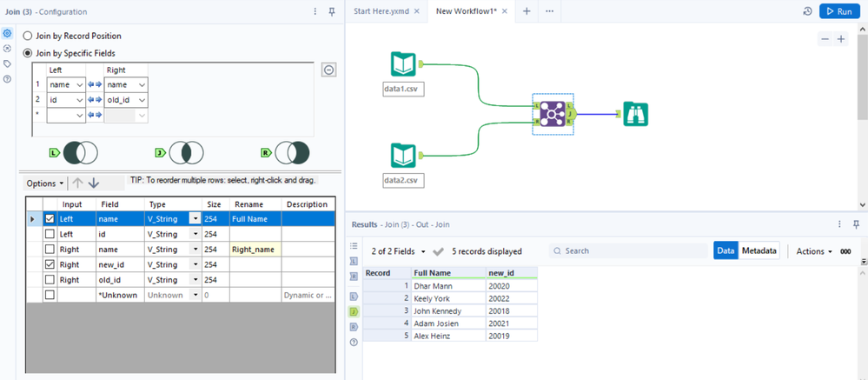Sort by new_id column header
The image size is (868, 380).
click(511, 272)
